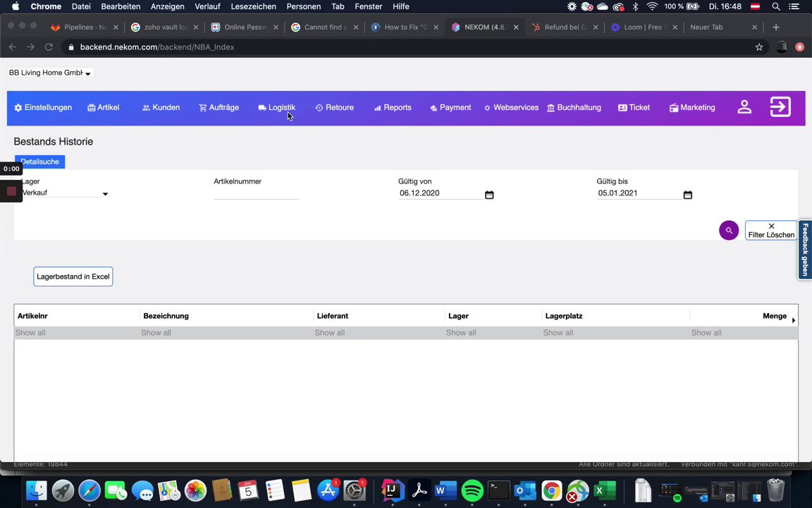Switch to the Pipelines browser tab
The height and width of the screenshot is (508, 812).
click(85, 27)
